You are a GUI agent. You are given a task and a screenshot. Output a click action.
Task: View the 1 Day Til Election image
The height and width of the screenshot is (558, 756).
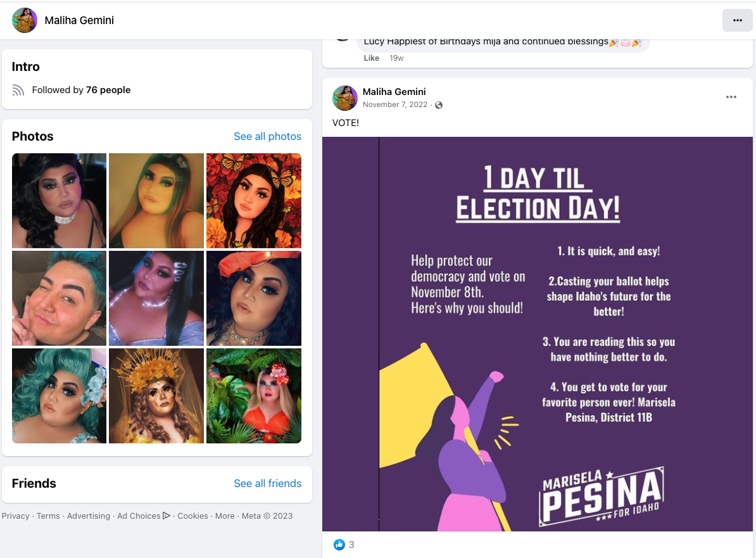pos(537,334)
